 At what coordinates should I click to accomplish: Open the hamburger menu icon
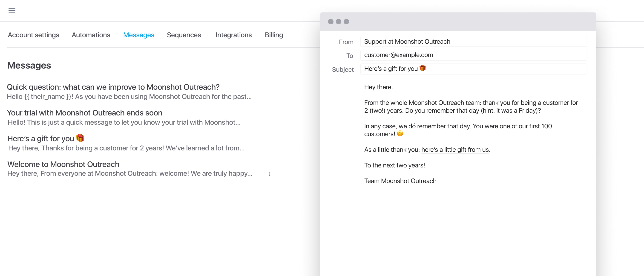point(12,11)
